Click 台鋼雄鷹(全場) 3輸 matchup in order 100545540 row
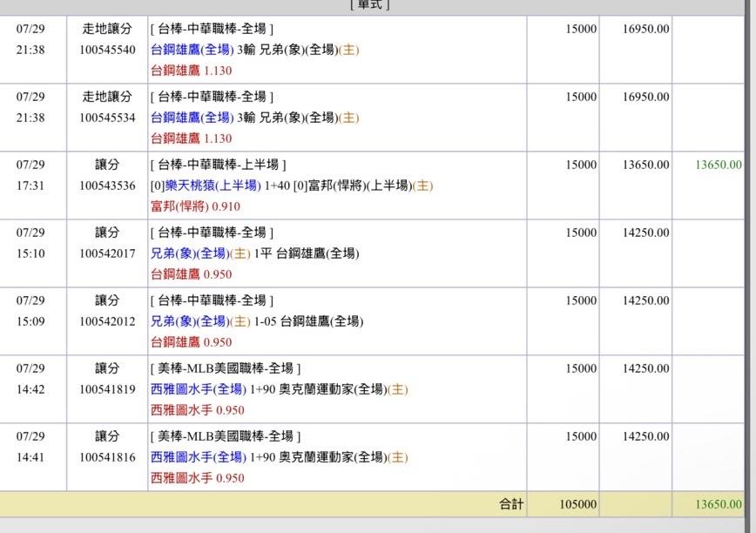This screenshot has width=756, height=533. click(254, 50)
